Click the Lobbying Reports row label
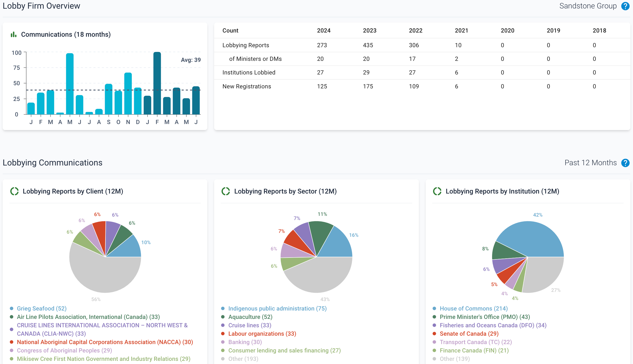This screenshot has width=633, height=364. tap(246, 45)
